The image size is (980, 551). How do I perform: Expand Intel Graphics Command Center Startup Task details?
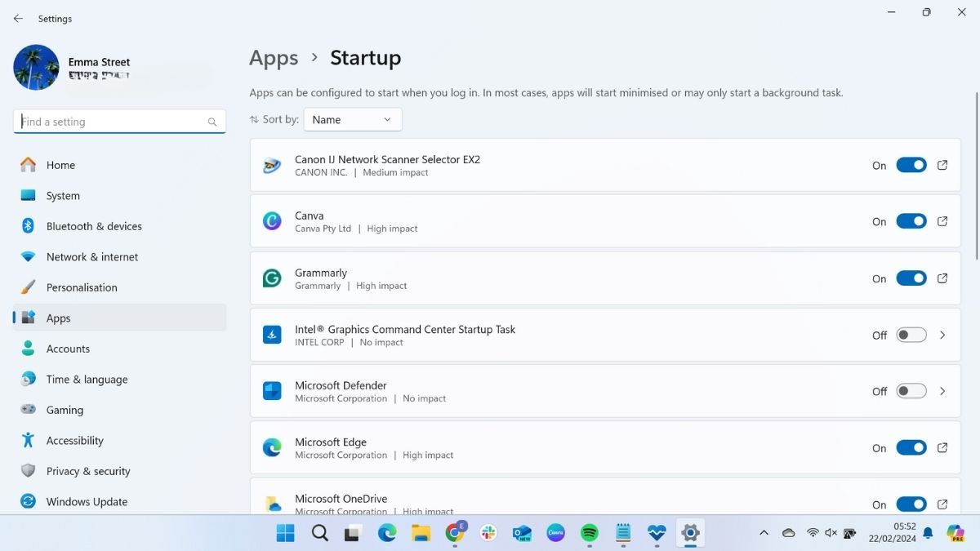942,335
